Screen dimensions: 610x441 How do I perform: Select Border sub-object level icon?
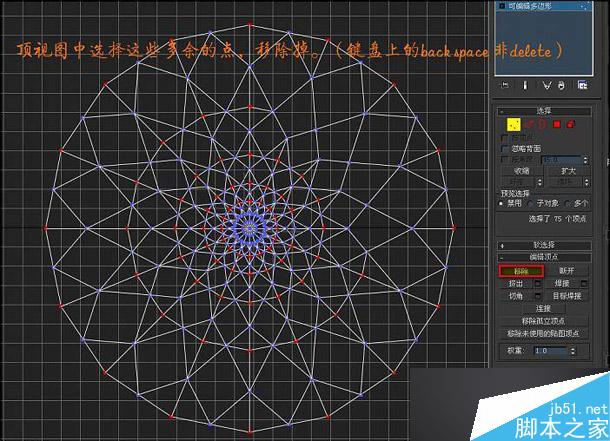[543, 124]
